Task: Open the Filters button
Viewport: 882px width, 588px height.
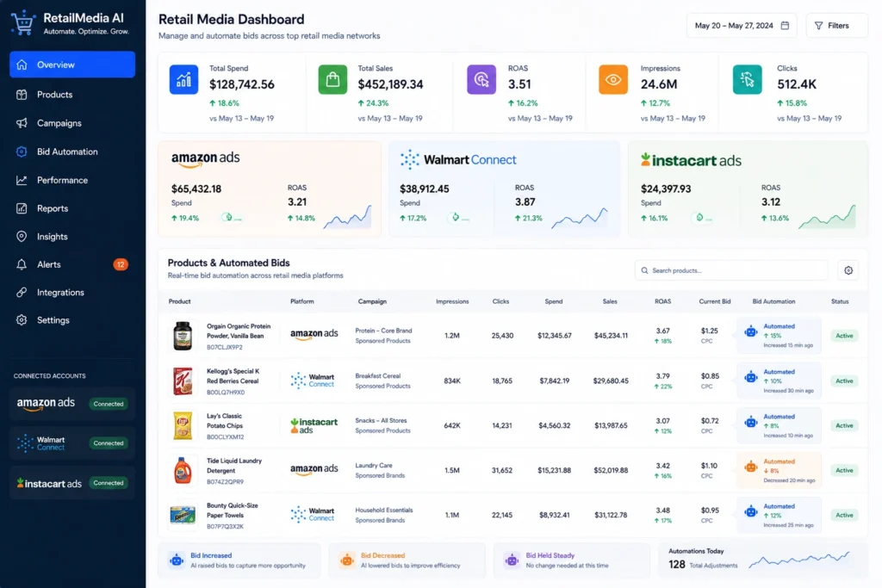Action: point(836,26)
